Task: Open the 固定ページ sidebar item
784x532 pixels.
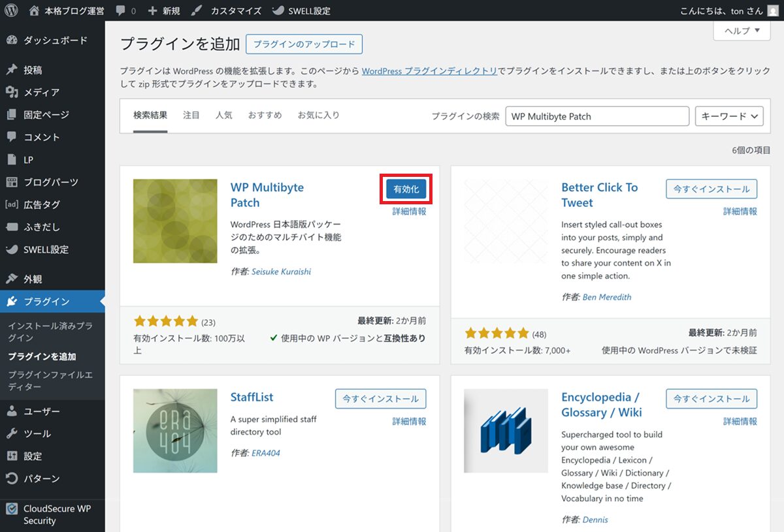Action: click(46, 115)
